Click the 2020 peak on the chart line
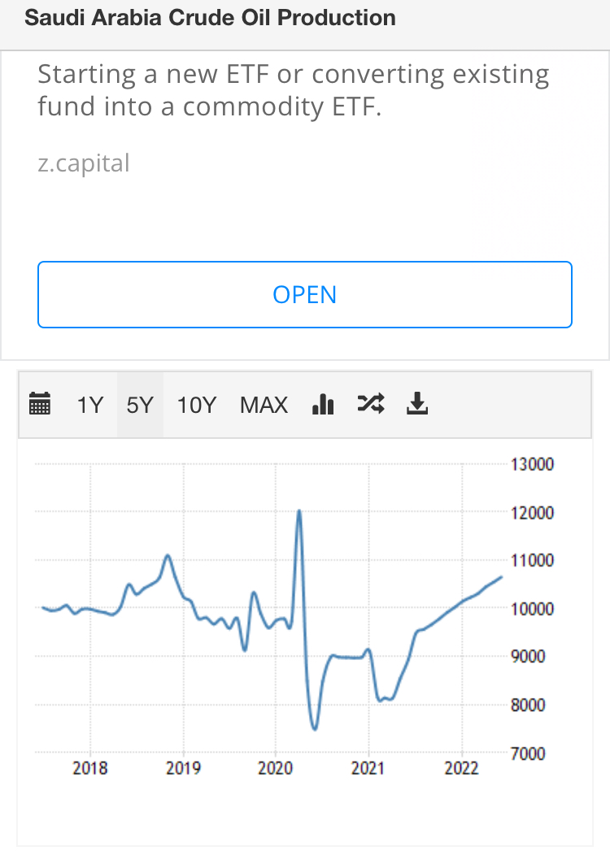Viewport: 610px width, 868px height. [x=299, y=511]
